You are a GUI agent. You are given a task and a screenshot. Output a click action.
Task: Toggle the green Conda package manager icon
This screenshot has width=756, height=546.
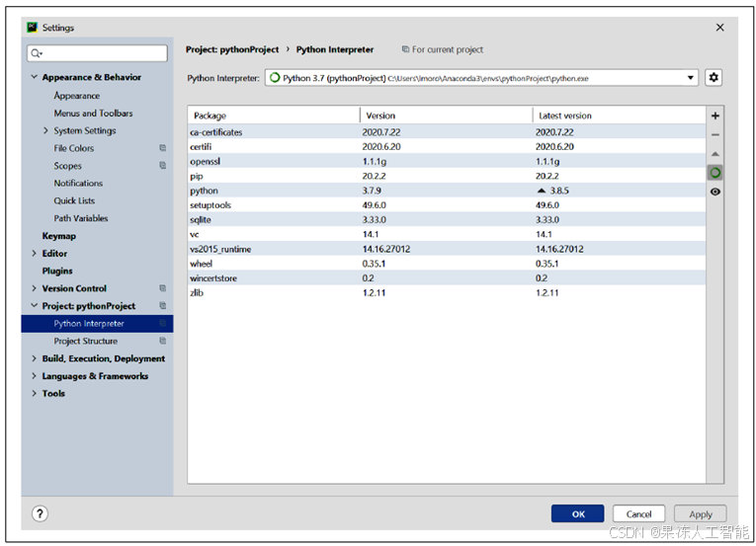point(715,173)
